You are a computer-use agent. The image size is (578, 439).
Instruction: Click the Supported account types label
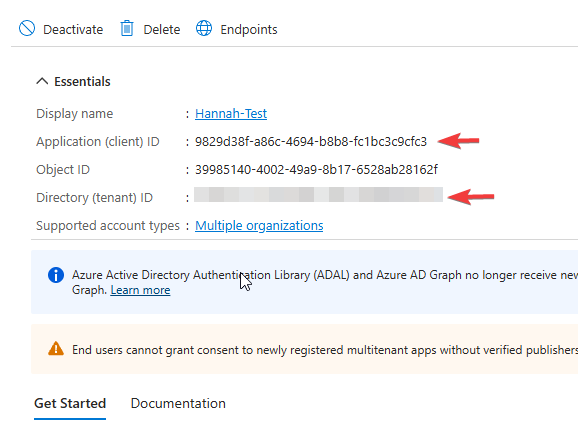(108, 226)
